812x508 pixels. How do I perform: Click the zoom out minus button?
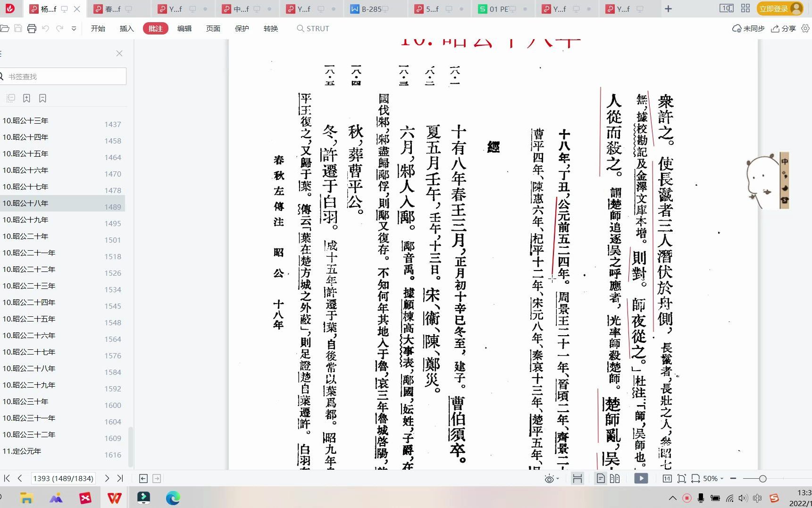pyautogui.click(x=733, y=479)
